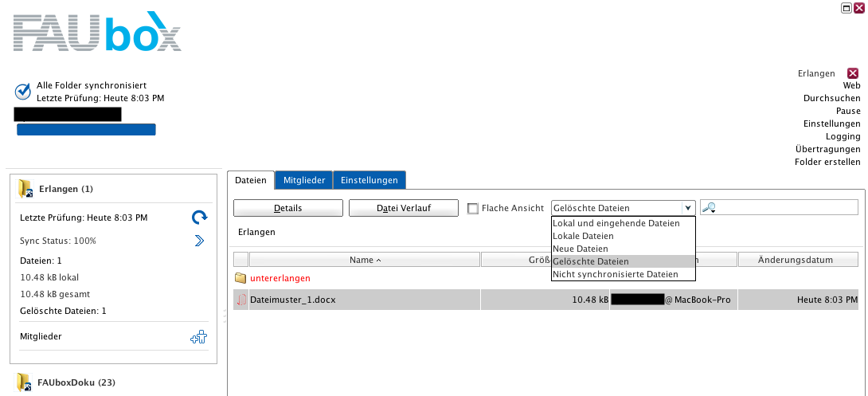Click the FAUboxDoku (23) folder title
Screen dimensions: 868x396
[76, 382]
